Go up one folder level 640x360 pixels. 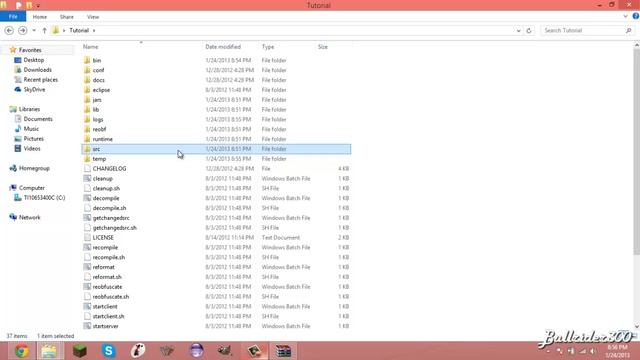click(x=44, y=31)
